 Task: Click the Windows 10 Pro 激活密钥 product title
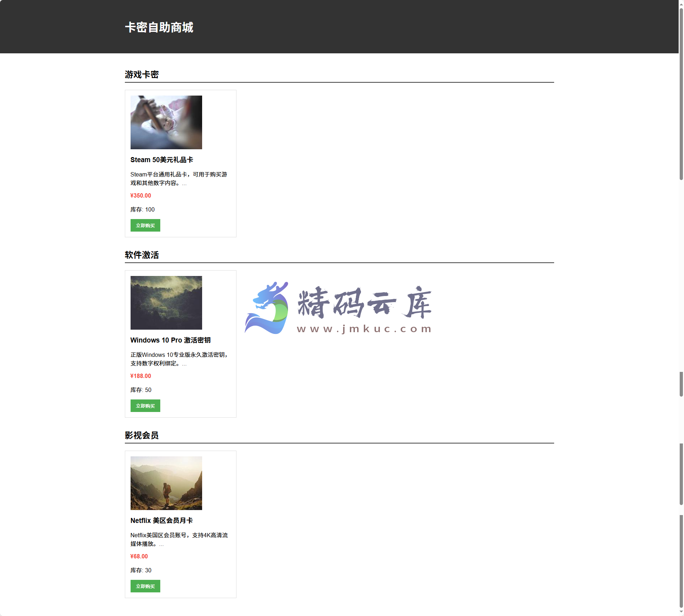pyautogui.click(x=171, y=340)
